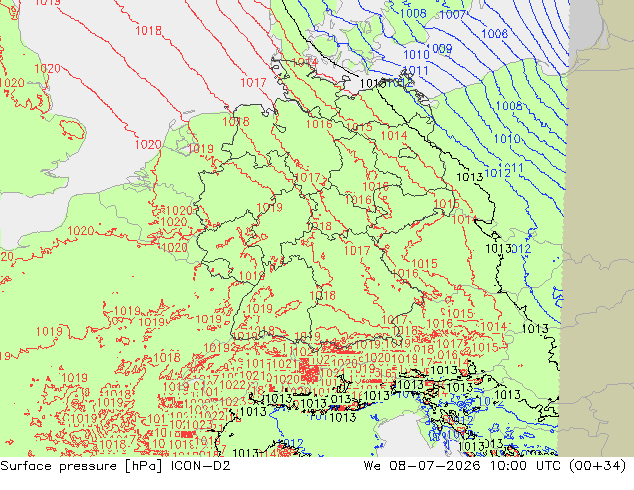Click the red 1017 label over the North Sea
634x490 pixels.
tap(254, 82)
